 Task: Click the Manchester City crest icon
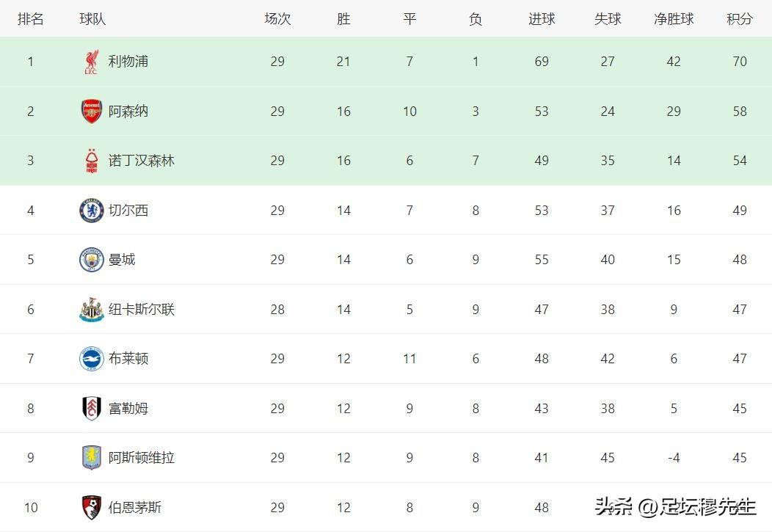(91, 260)
